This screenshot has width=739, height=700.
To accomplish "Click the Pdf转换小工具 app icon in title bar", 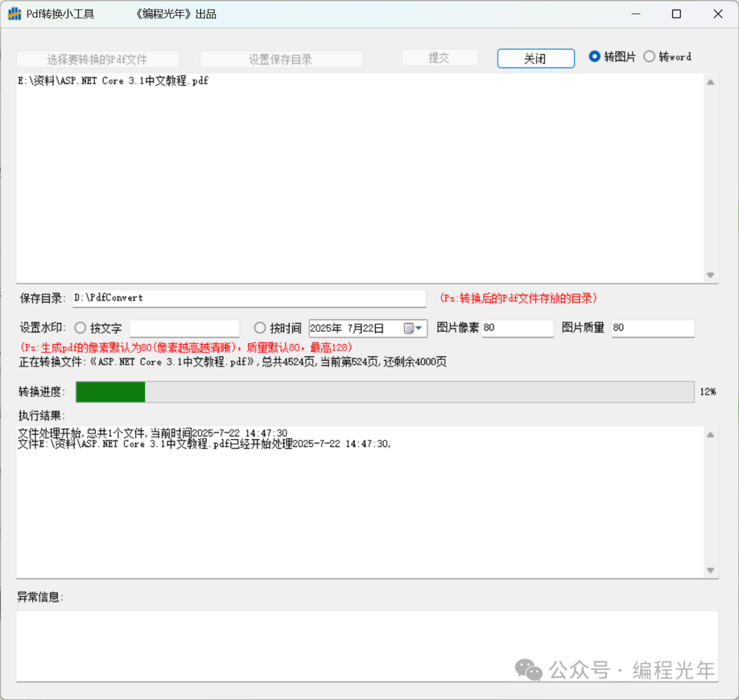I will pyautogui.click(x=14, y=14).
